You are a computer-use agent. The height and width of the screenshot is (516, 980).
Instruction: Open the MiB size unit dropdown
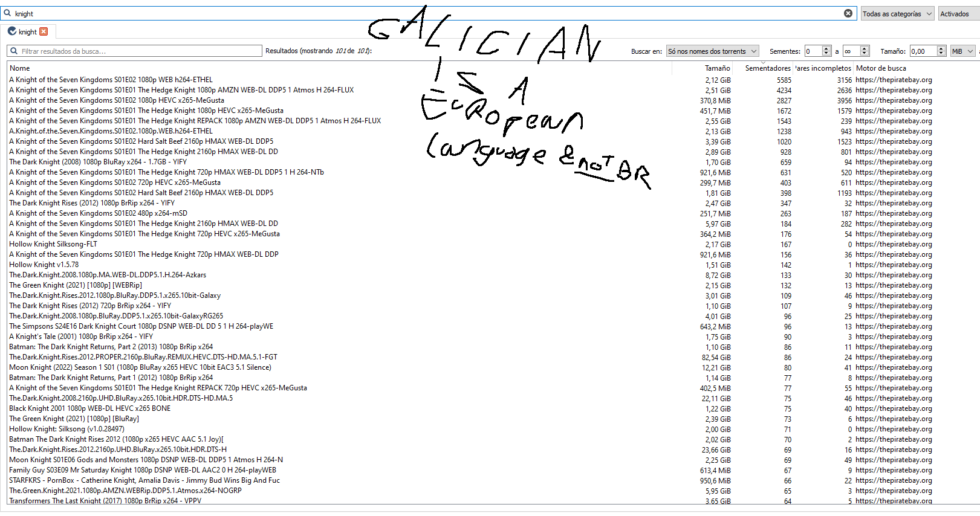click(x=962, y=51)
